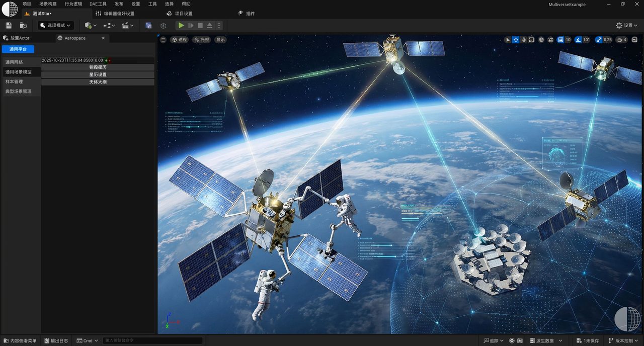This screenshot has height=346, width=644.
Task: Click the 星历设置 button
Action: 98,74
